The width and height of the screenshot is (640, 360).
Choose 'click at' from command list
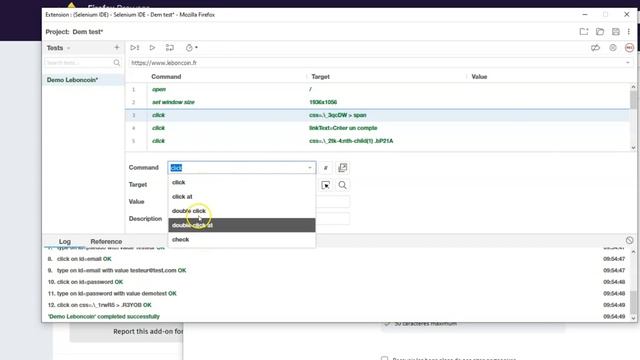(242, 197)
